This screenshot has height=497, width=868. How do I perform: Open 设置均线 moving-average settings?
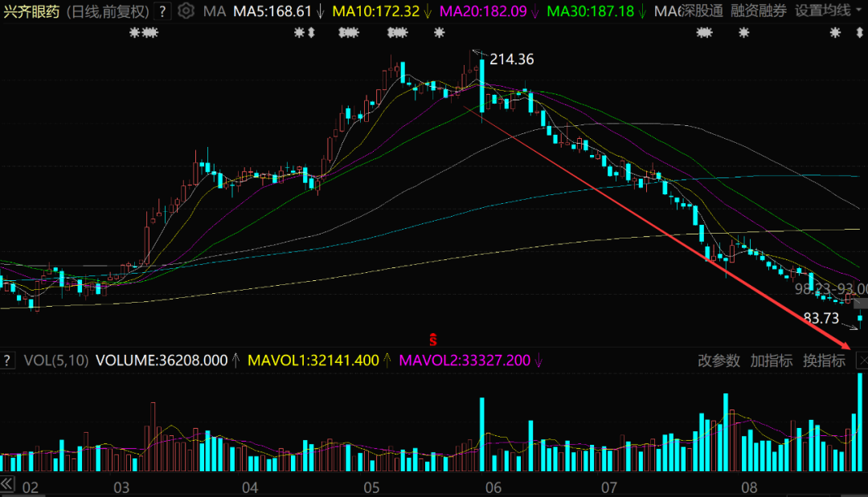823,10
